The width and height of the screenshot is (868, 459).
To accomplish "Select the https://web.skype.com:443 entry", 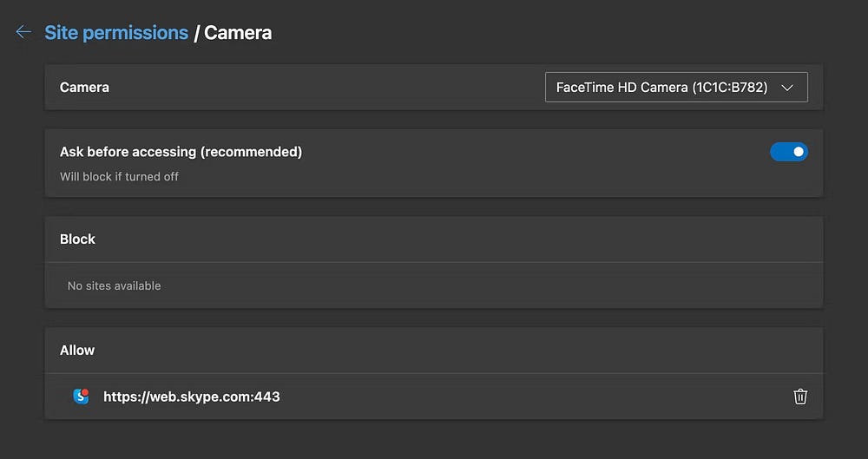I will click(x=191, y=397).
